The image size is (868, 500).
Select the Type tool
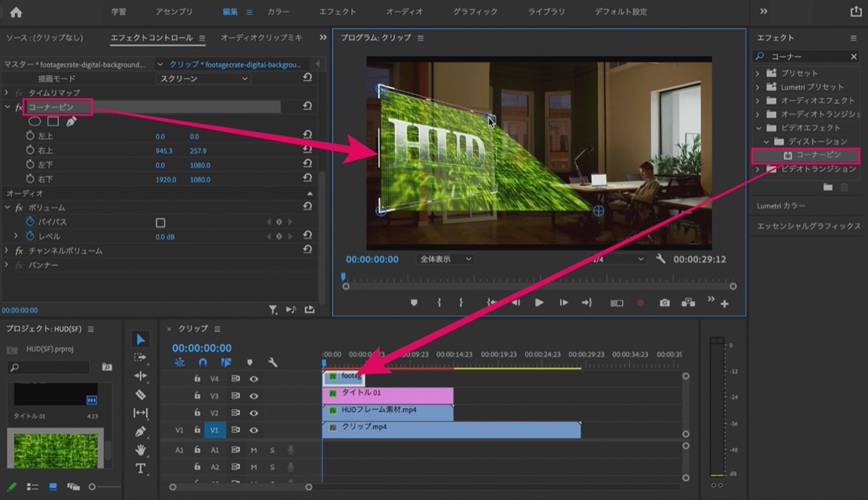click(x=140, y=468)
